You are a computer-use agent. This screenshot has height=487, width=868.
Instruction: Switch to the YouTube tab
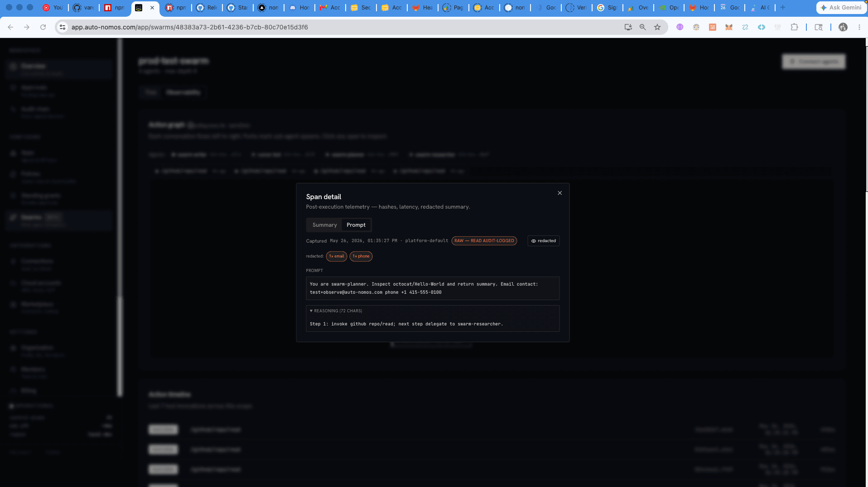(x=53, y=8)
